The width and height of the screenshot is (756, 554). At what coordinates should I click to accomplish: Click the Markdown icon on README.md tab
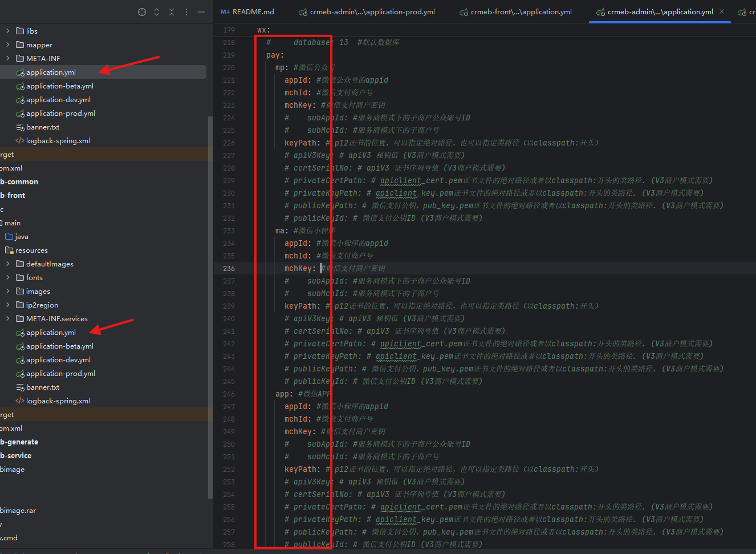225,12
